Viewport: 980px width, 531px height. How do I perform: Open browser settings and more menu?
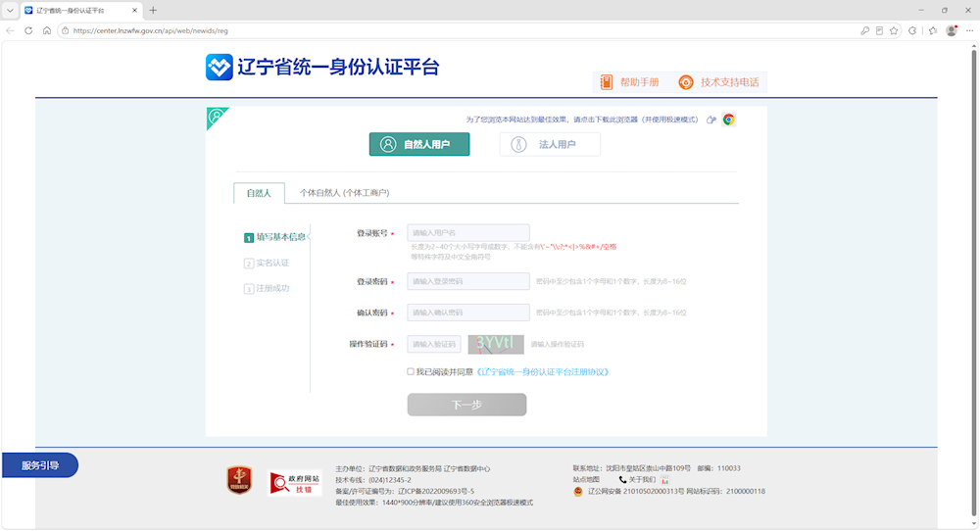click(x=970, y=30)
